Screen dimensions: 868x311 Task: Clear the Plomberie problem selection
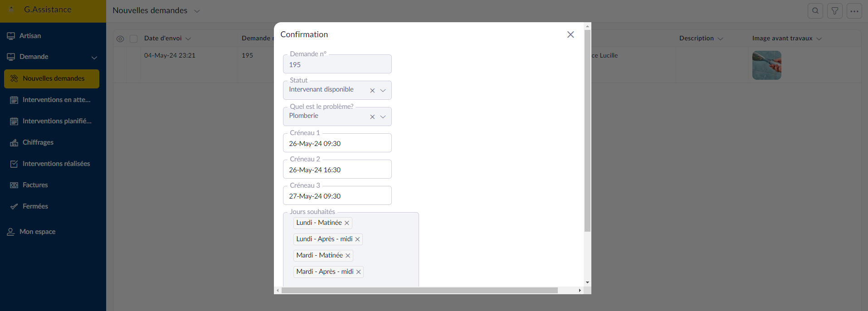pyautogui.click(x=372, y=117)
